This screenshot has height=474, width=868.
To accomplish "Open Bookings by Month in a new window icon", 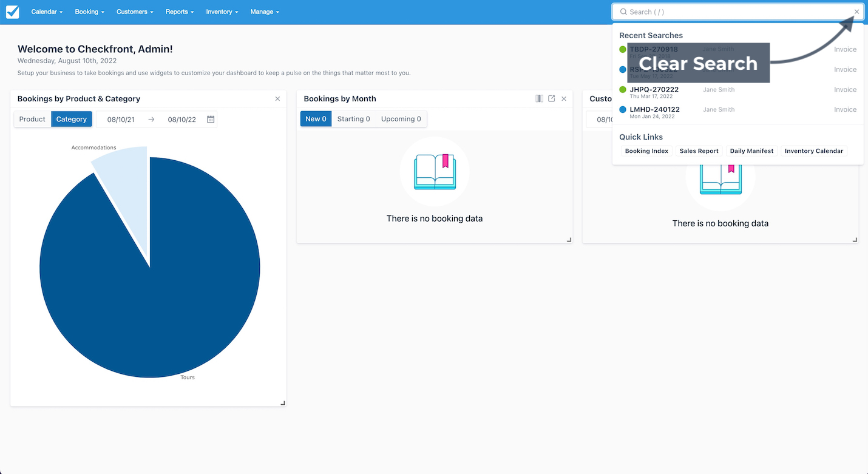I will 551,98.
